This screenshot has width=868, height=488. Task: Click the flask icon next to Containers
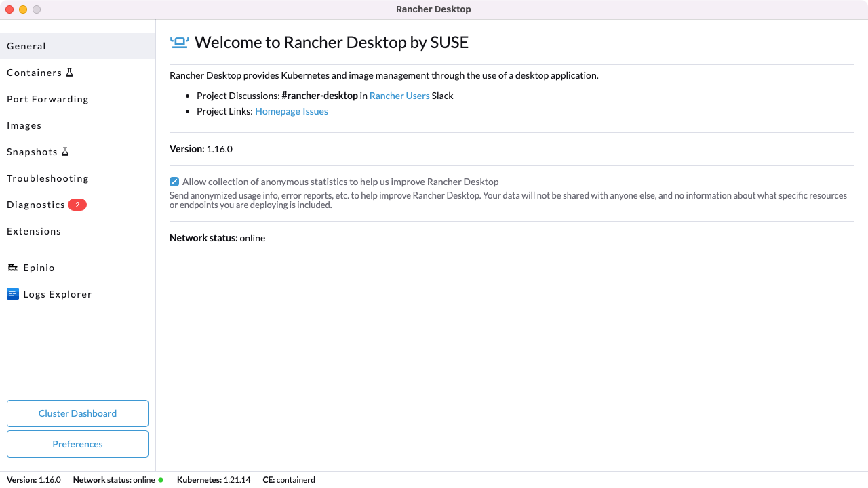tap(68, 72)
